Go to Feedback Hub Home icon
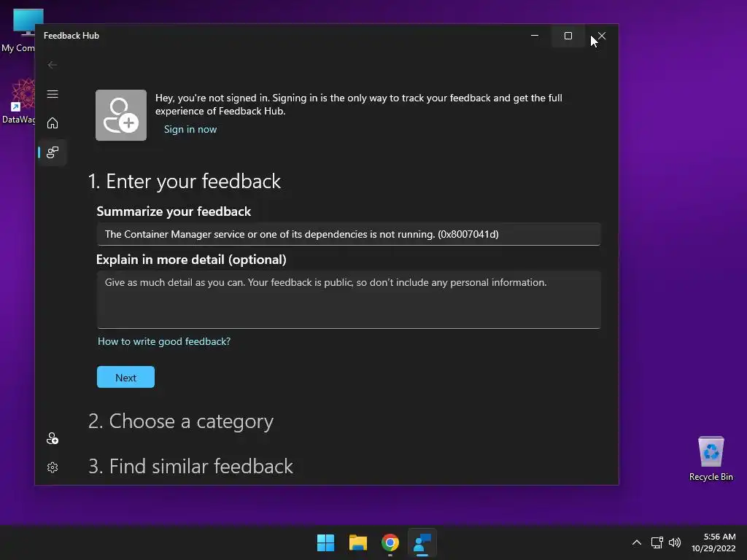This screenshot has width=747, height=560. click(53, 122)
